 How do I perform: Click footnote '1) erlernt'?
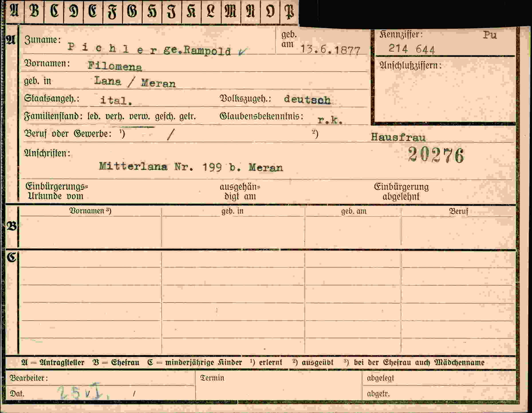266,363
